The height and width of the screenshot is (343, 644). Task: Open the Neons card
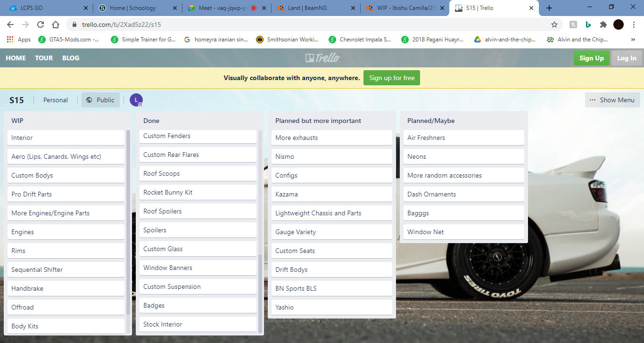pos(464,156)
